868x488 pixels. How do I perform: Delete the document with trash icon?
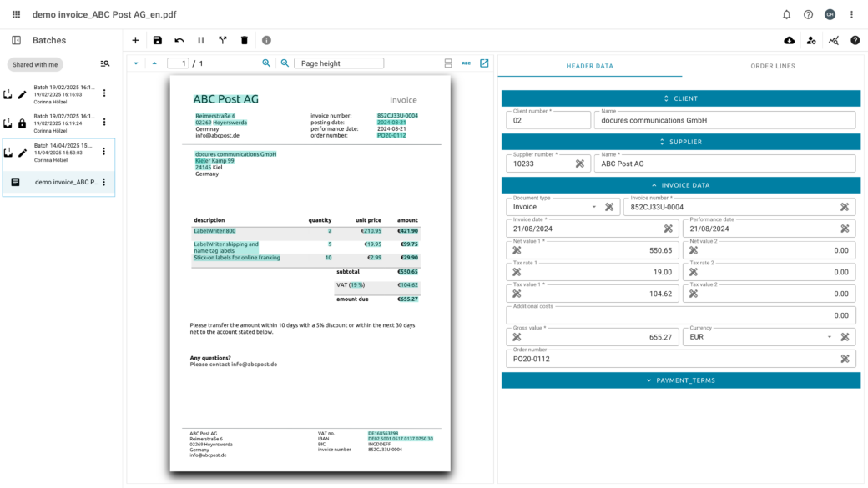click(244, 40)
